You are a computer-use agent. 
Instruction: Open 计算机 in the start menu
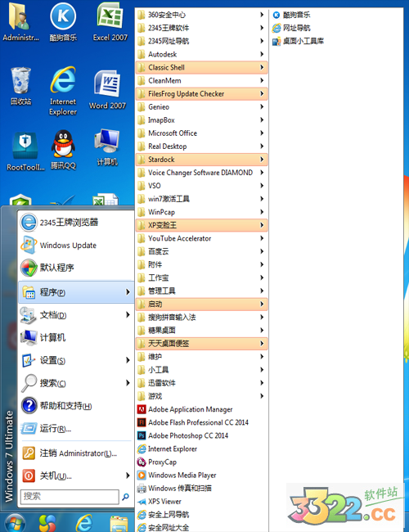click(x=76, y=337)
